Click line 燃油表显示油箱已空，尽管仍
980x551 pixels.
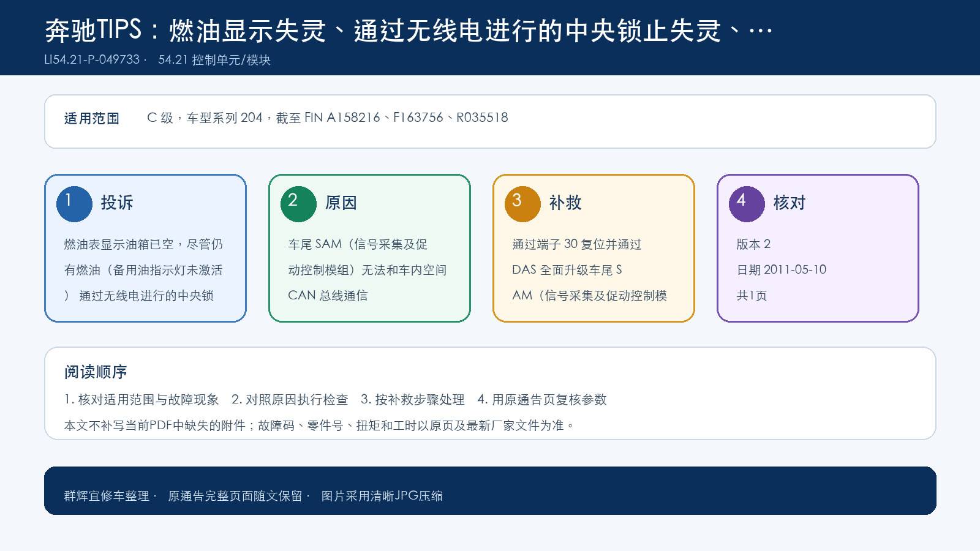143,244
